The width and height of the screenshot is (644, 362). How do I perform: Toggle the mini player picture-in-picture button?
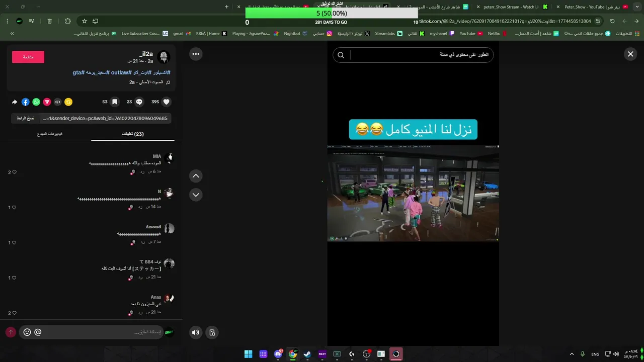coord(212,332)
